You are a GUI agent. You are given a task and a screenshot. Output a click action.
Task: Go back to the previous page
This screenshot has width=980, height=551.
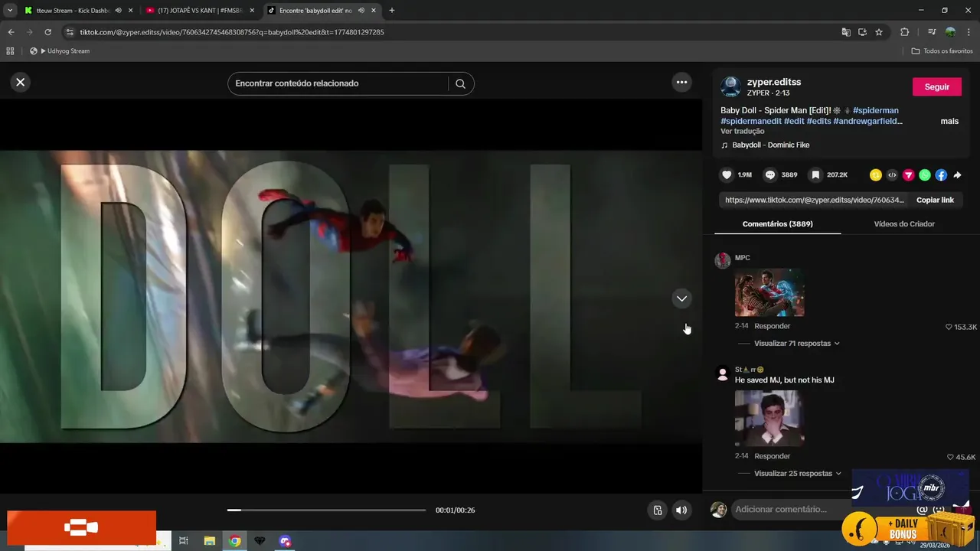[x=11, y=32]
